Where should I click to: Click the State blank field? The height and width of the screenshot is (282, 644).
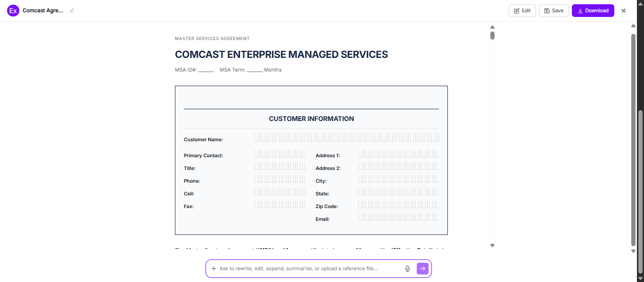tap(398, 192)
